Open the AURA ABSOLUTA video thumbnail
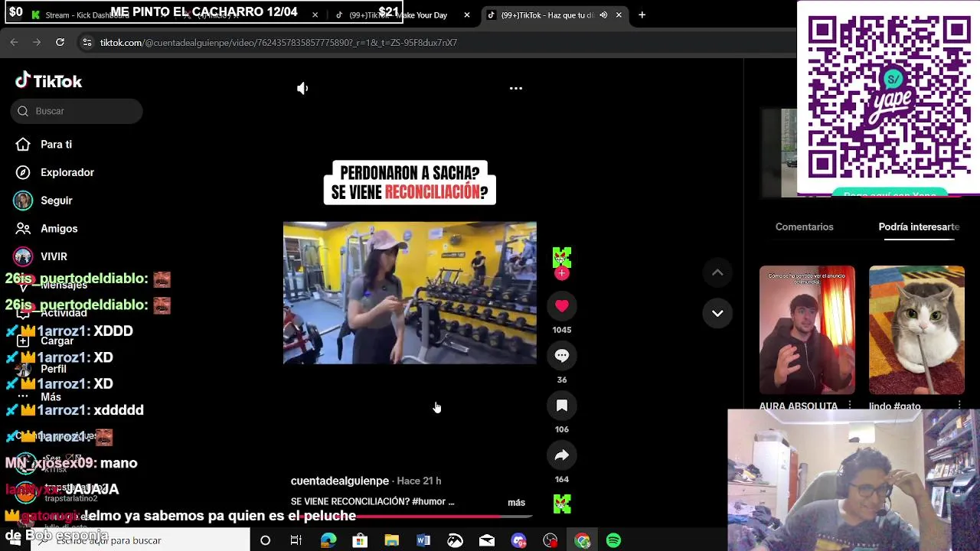 coord(807,330)
